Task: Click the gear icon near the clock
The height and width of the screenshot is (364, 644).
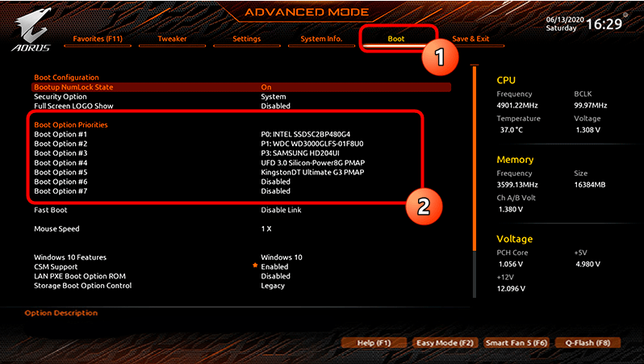Action: click(x=625, y=15)
